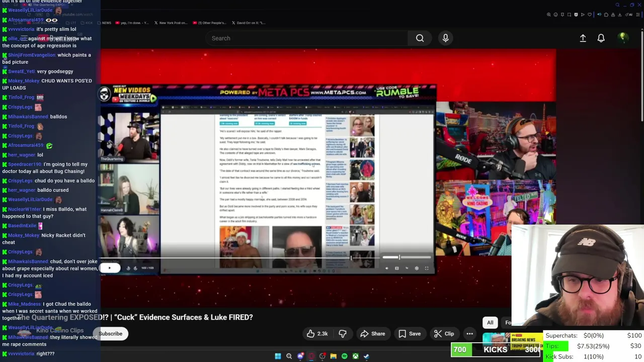Enter fullscreen in embedded player
This screenshot has width=644, height=362.
(427, 268)
